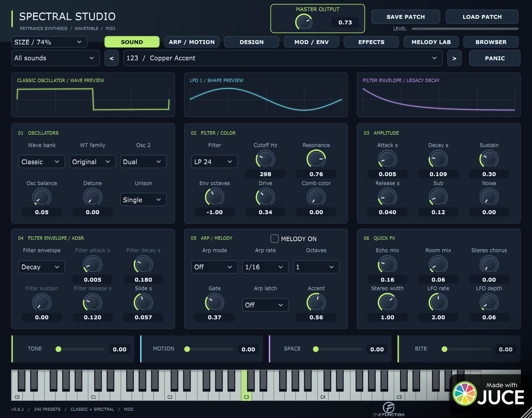The width and height of the screenshot is (532, 418).
Task: Open the WT family Original dropdown
Action: [93, 162]
